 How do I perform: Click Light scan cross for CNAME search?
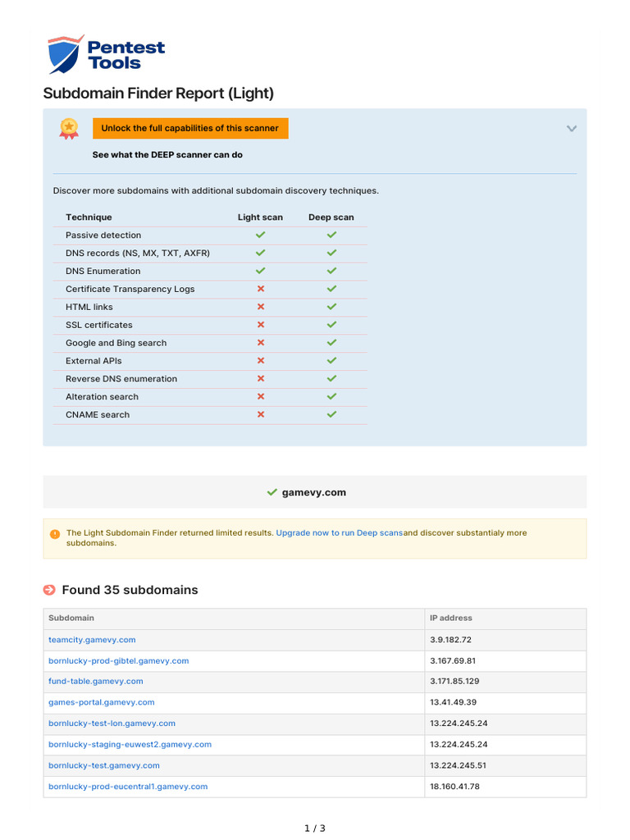point(261,414)
